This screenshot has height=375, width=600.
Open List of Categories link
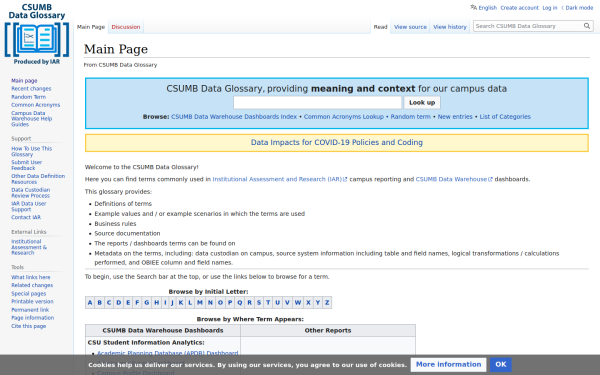[x=505, y=117]
